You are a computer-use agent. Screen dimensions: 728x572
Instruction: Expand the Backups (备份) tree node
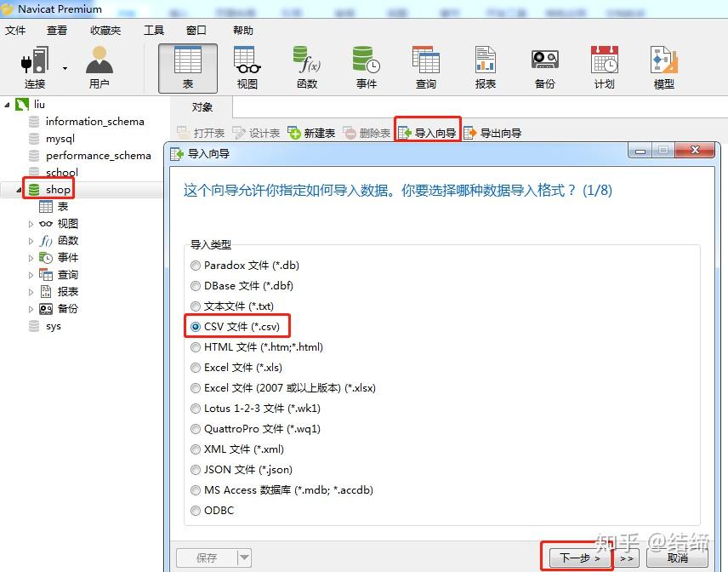point(31,309)
